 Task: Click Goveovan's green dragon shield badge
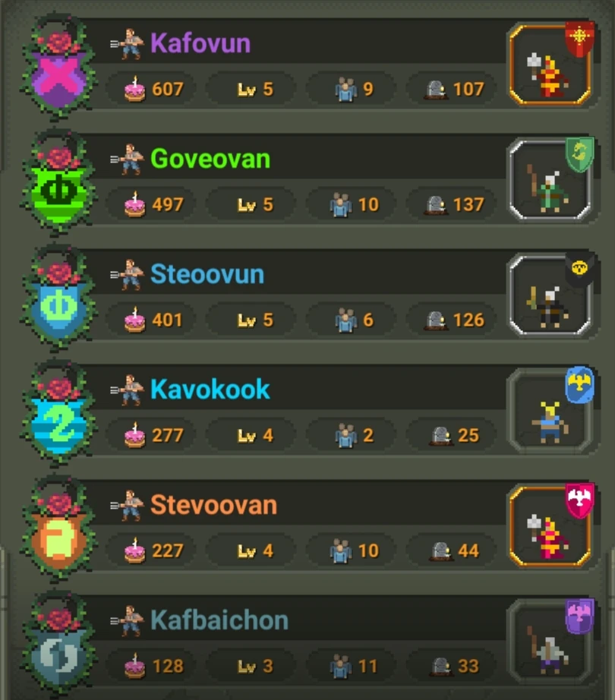click(579, 154)
